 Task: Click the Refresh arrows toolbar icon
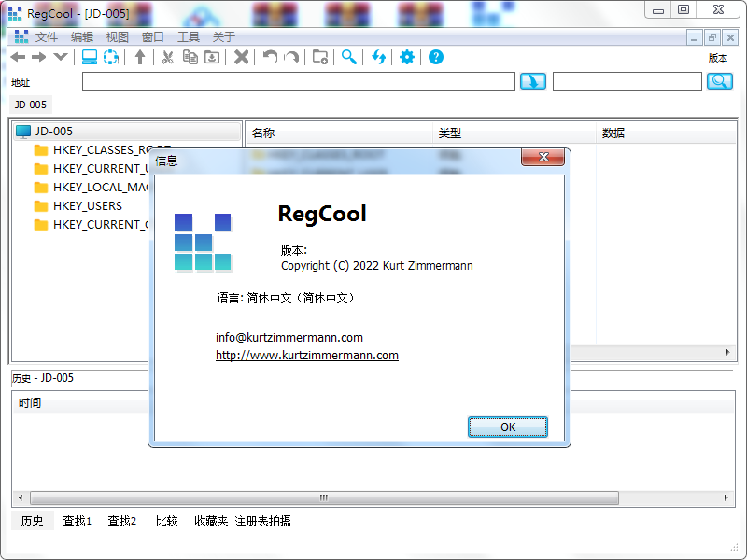click(x=379, y=57)
